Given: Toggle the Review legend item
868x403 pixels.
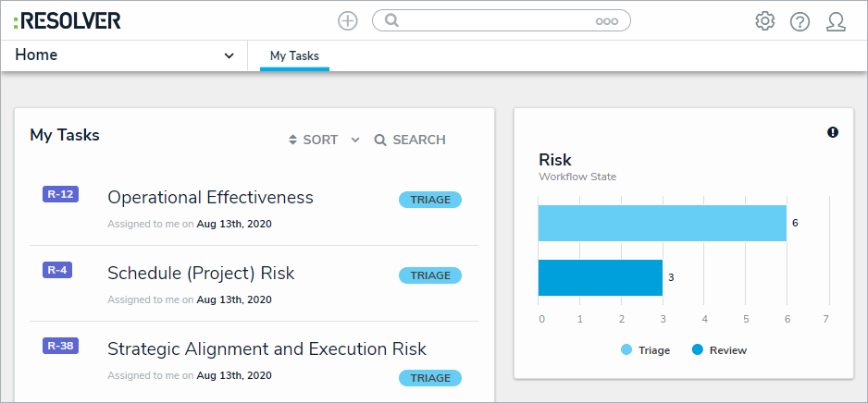Looking at the screenshot, I should click(x=718, y=350).
